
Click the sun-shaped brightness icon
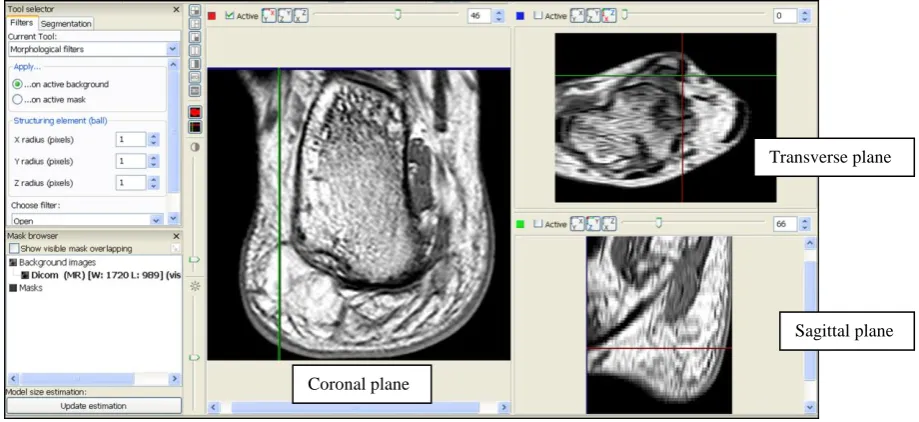pos(195,286)
